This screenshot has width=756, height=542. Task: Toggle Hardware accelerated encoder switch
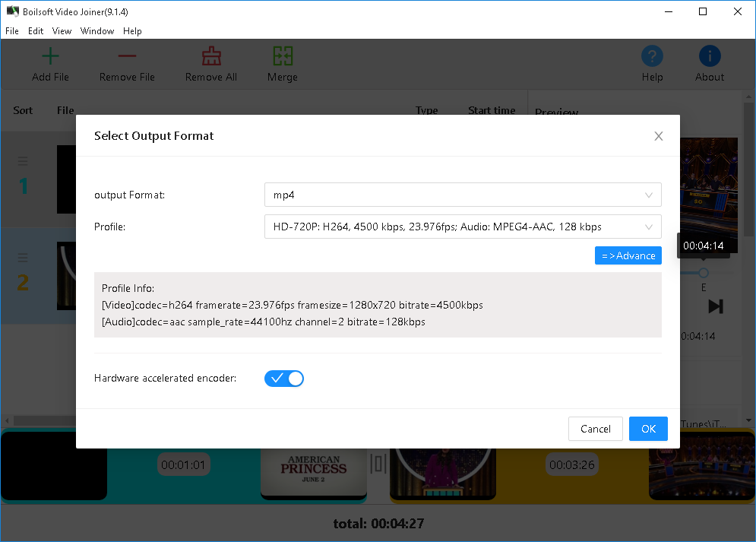point(284,379)
